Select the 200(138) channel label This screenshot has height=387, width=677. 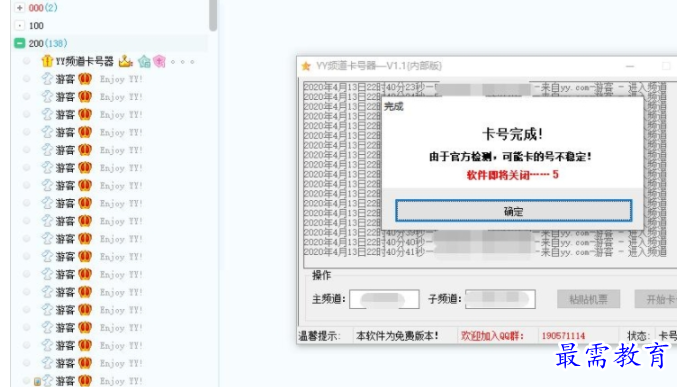[47, 43]
